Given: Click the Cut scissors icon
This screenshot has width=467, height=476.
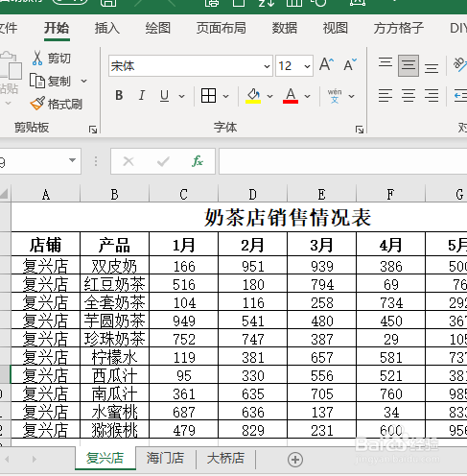Looking at the screenshot, I should pos(37,58).
